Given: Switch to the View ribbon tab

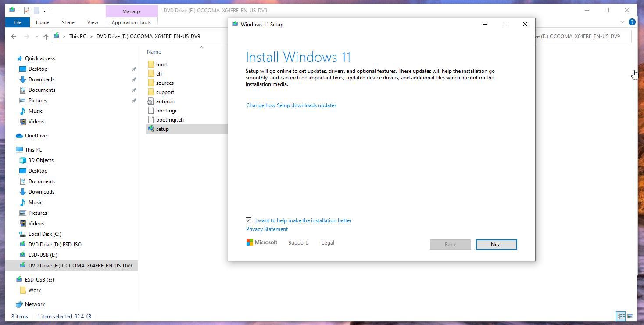Looking at the screenshot, I should coord(93,22).
